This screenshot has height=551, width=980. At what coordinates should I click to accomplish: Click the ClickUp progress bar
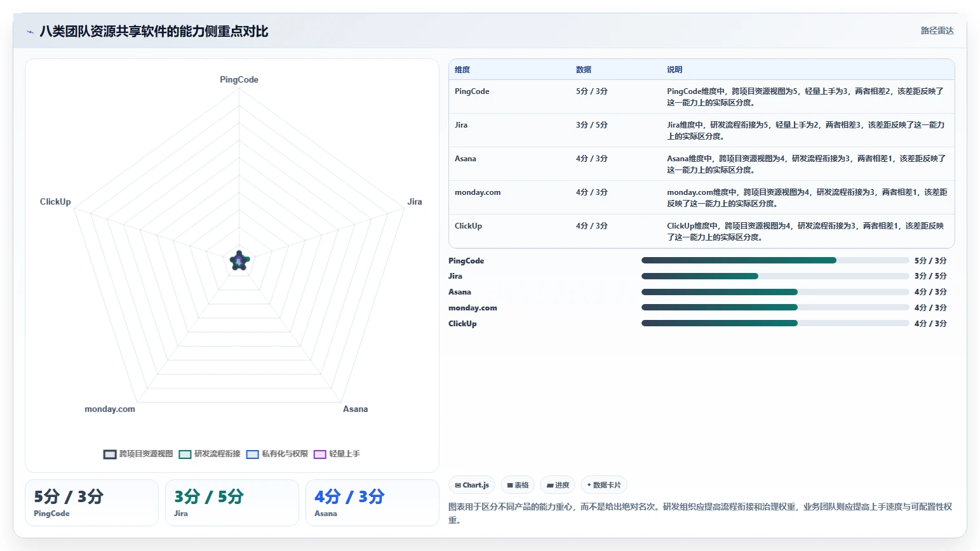click(775, 323)
